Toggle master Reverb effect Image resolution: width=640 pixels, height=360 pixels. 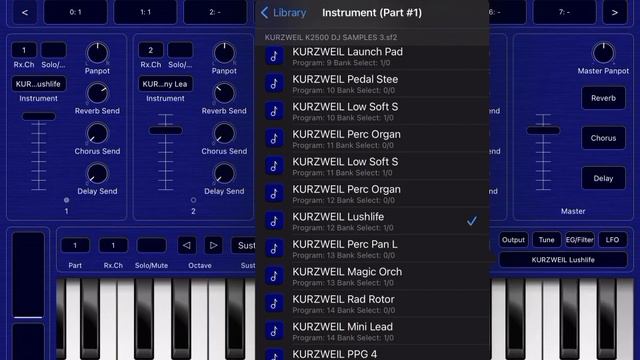pos(603,98)
